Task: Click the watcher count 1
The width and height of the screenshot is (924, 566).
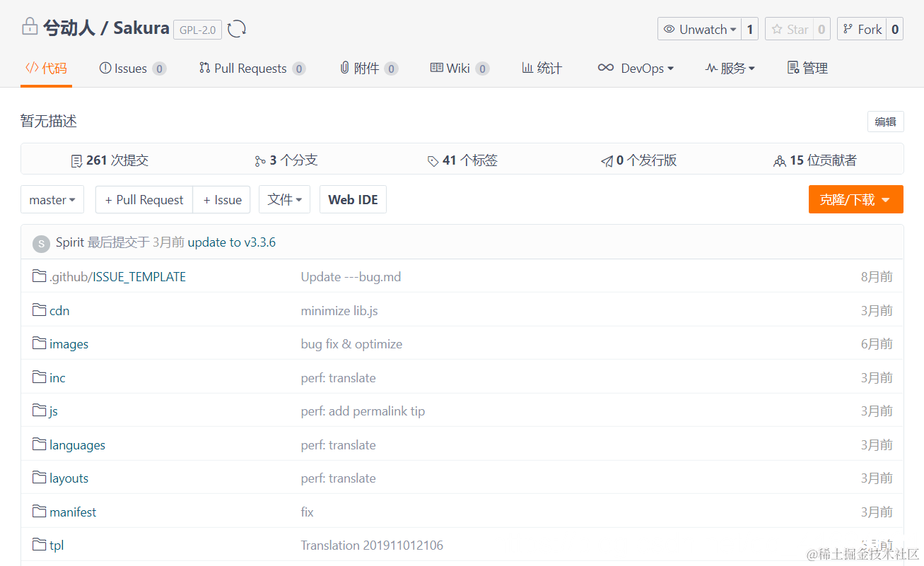Action: [x=749, y=29]
